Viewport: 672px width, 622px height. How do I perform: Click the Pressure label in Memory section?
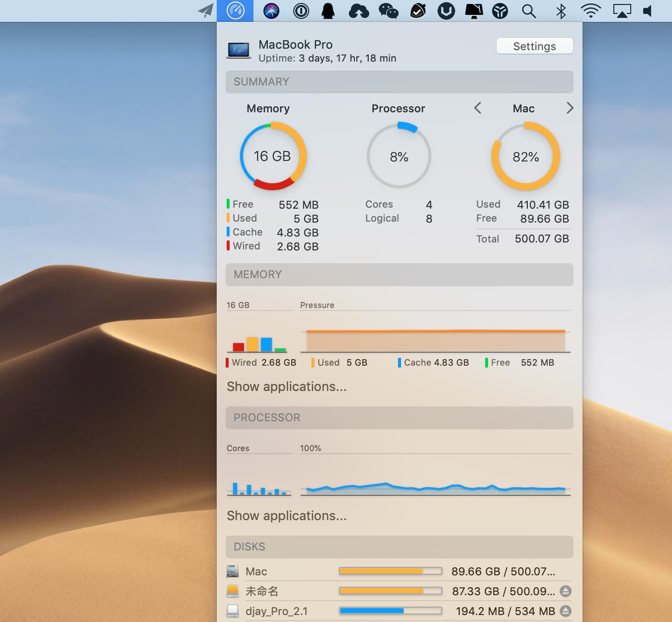point(317,305)
